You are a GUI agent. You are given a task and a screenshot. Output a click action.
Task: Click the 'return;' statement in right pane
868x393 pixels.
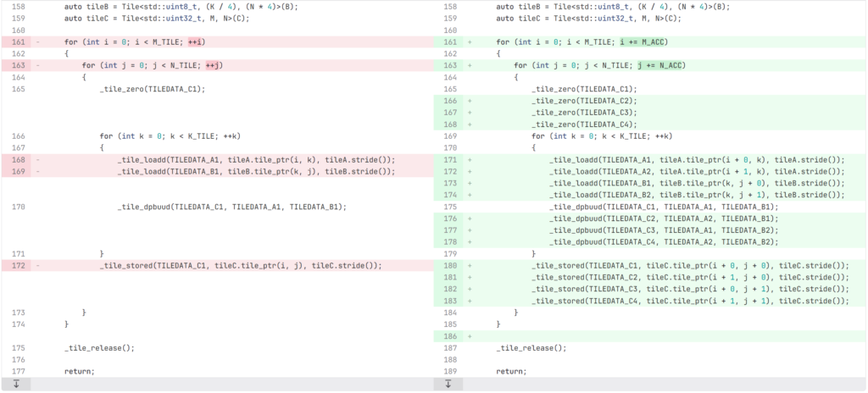[511, 371]
